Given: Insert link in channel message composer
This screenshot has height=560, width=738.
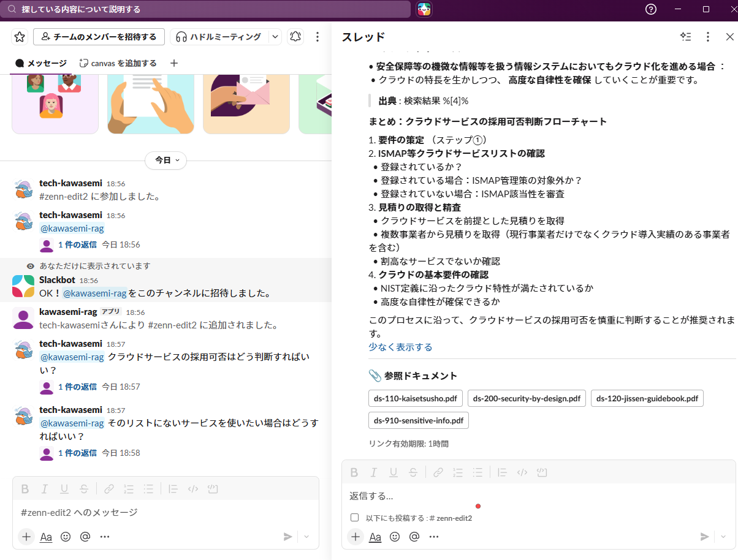Looking at the screenshot, I should [x=108, y=489].
